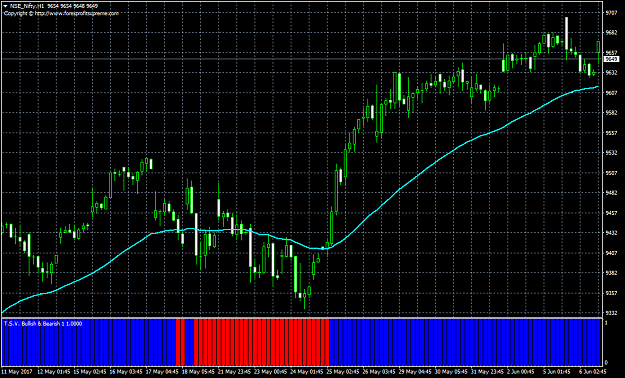This screenshot has width=625, height=378.
Task: Click the 9332 price scale value
Action: coord(611,313)
